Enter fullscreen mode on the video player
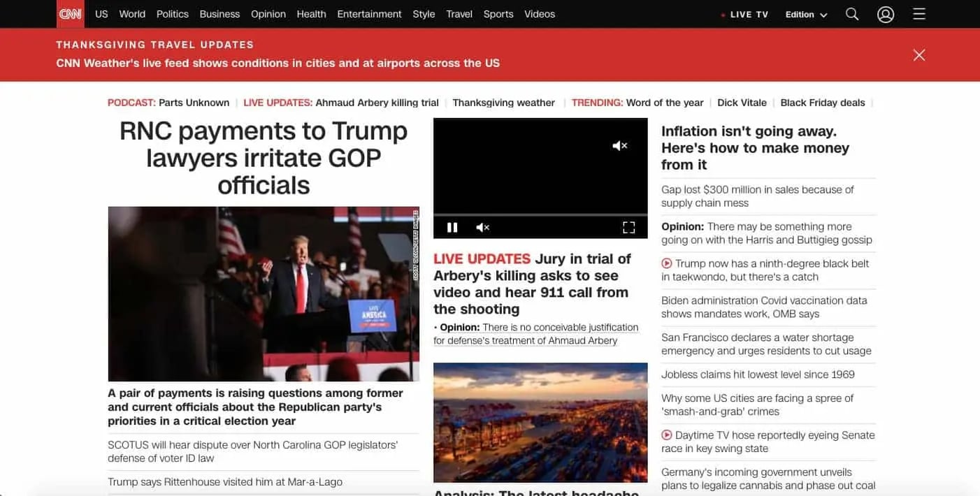This screenshot has height=496, width=980. 628,227
